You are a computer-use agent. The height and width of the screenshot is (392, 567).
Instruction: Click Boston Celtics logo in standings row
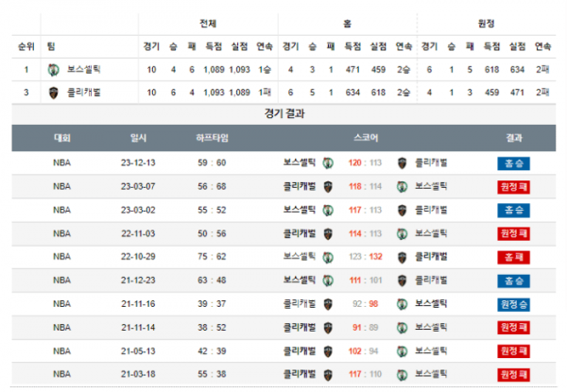(54, 70)
